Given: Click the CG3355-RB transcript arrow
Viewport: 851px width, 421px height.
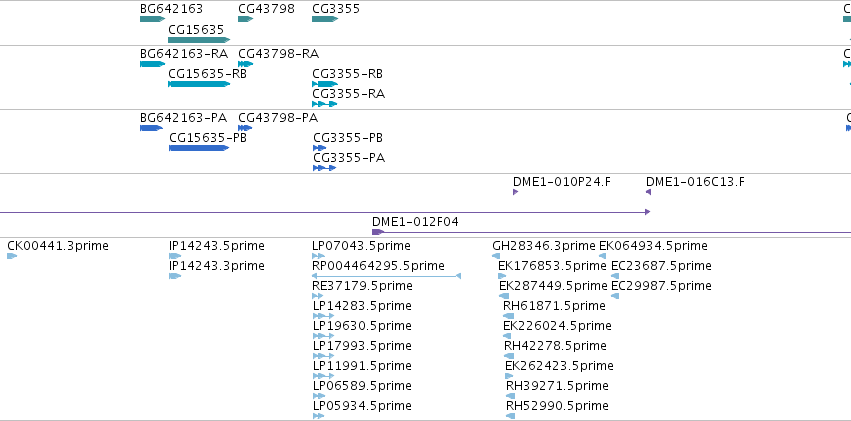Looking at the screenshot, I should pyautogui.click(x=325, y=84).
